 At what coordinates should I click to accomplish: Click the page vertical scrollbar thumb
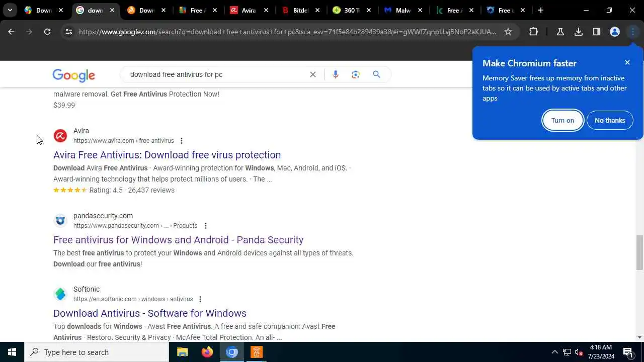(x=639, y=253)
